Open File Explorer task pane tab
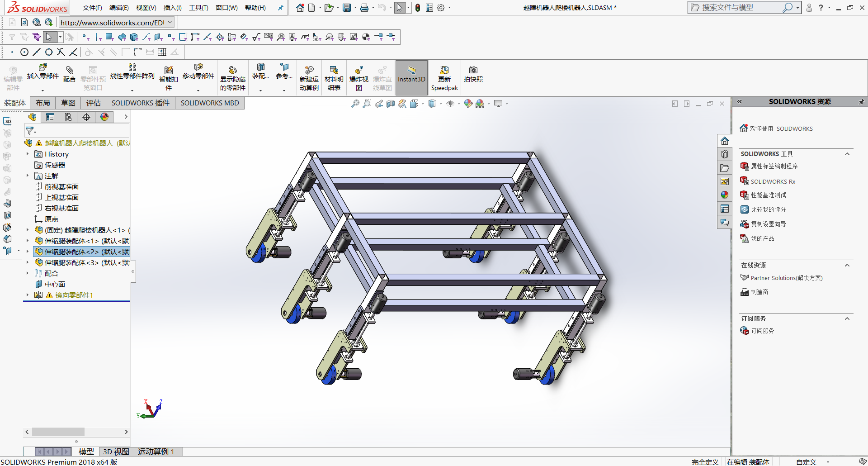 click(725, 168)
